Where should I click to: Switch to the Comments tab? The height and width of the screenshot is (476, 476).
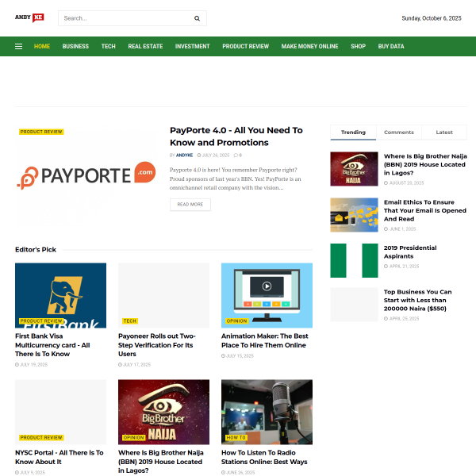[x=398, y=132]
